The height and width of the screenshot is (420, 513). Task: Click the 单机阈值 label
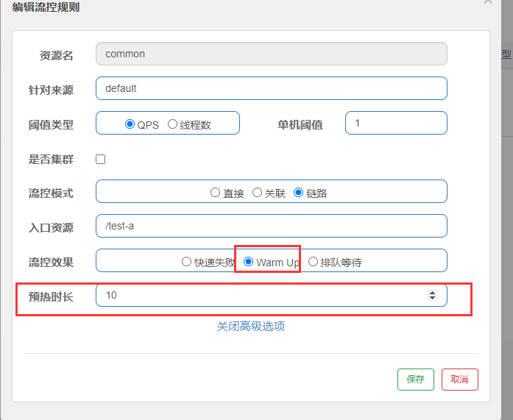click(300, 125)
